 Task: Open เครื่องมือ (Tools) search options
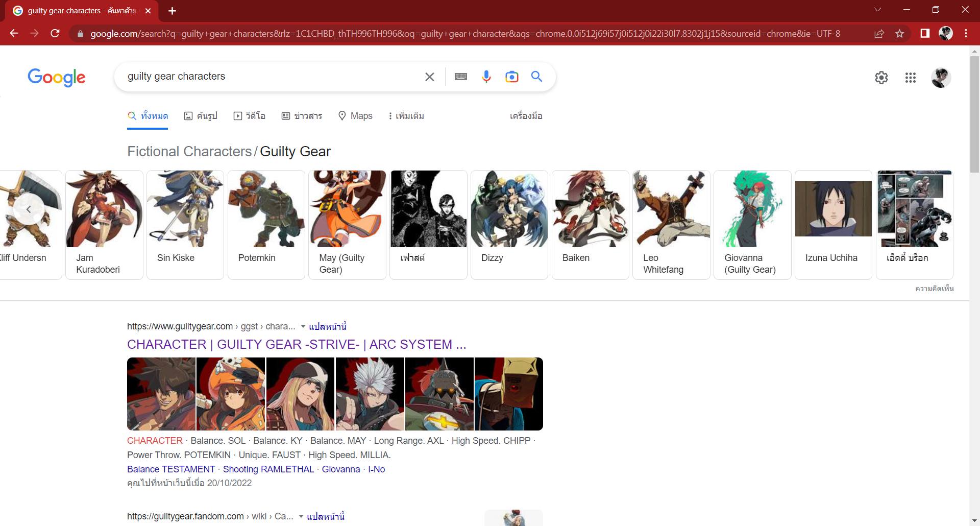526,116
